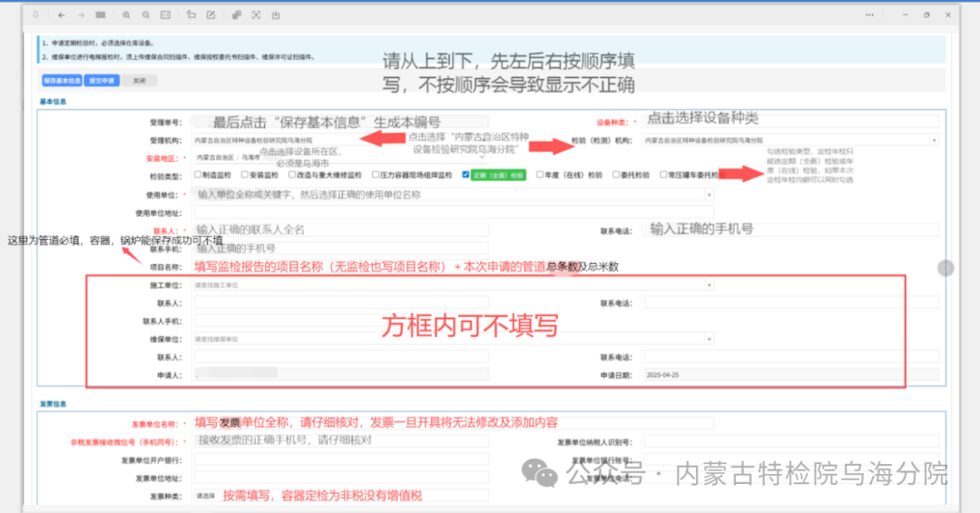Click the 联系人手机 input field
The height and width of the screenshot is (513, 980).
point(340,321)
